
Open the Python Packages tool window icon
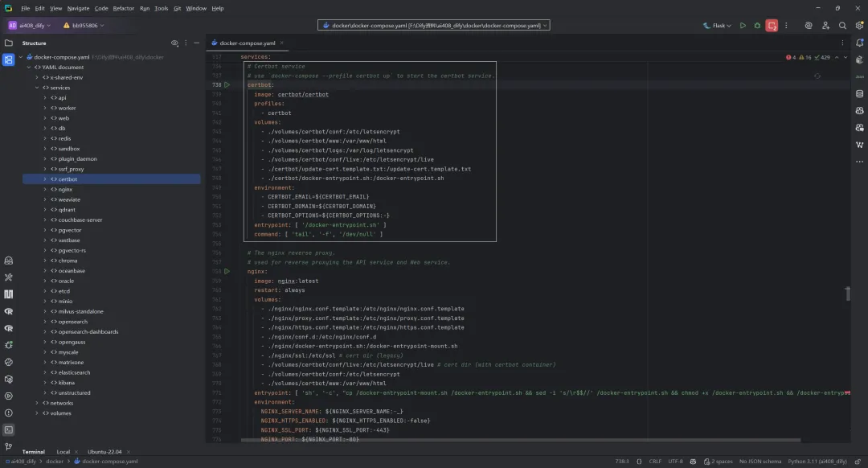(x=8, y=379)
